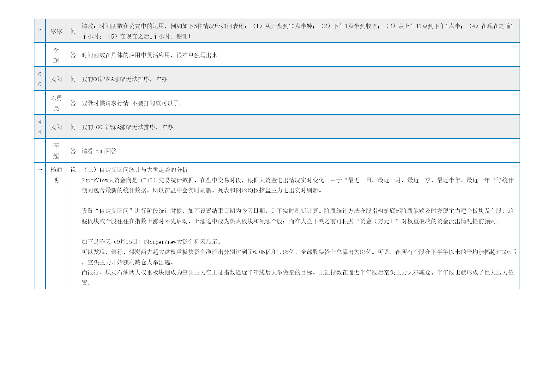Viewport: 554px width, 392px height.
Task: Click the answer 登录时候请求行情 不要打勾就可以了
Action: (132, 103)
